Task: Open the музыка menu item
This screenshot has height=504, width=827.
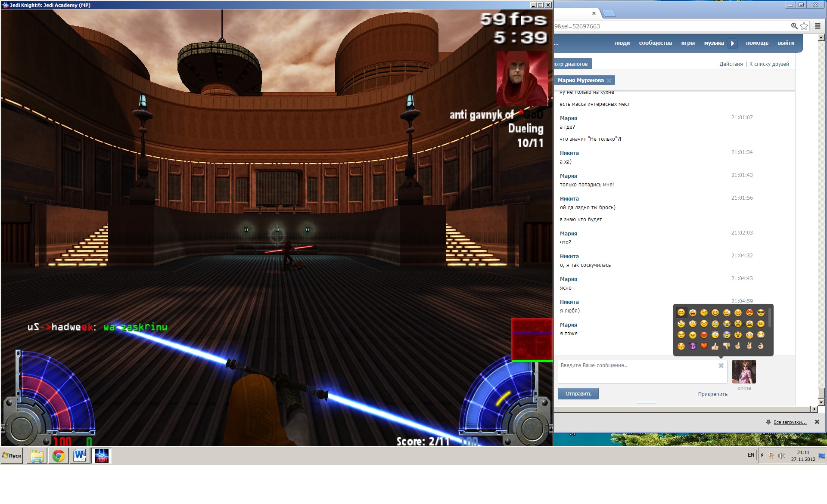Action: (714, 43)
